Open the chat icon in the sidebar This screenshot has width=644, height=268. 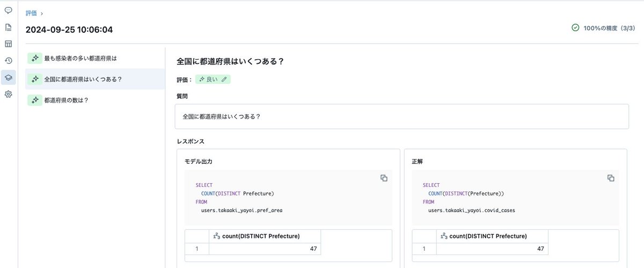pos(9,10)
